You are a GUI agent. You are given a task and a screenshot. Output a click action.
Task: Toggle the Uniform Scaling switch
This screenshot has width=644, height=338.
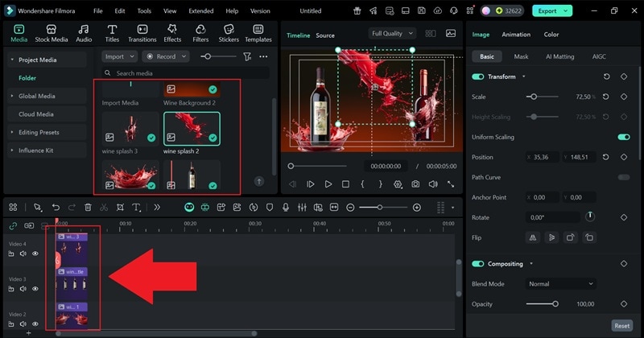click(623, 137)
